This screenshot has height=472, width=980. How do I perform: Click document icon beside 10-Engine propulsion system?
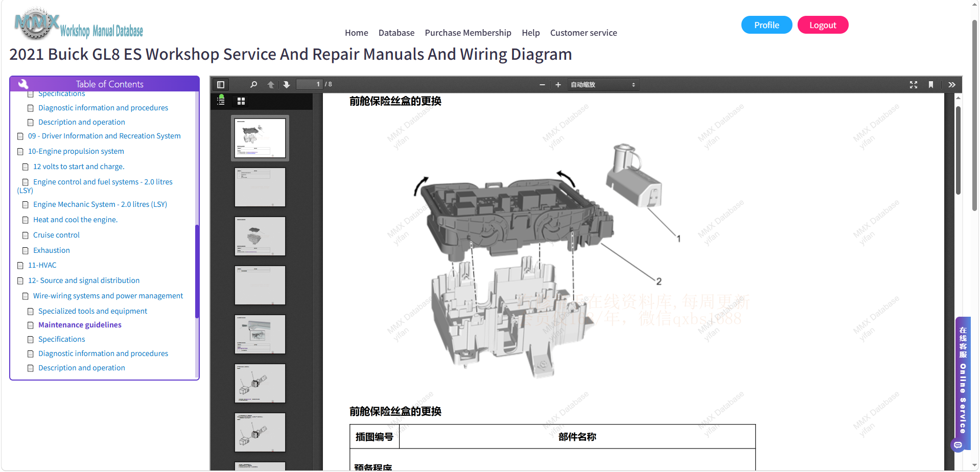click(20, 152)
